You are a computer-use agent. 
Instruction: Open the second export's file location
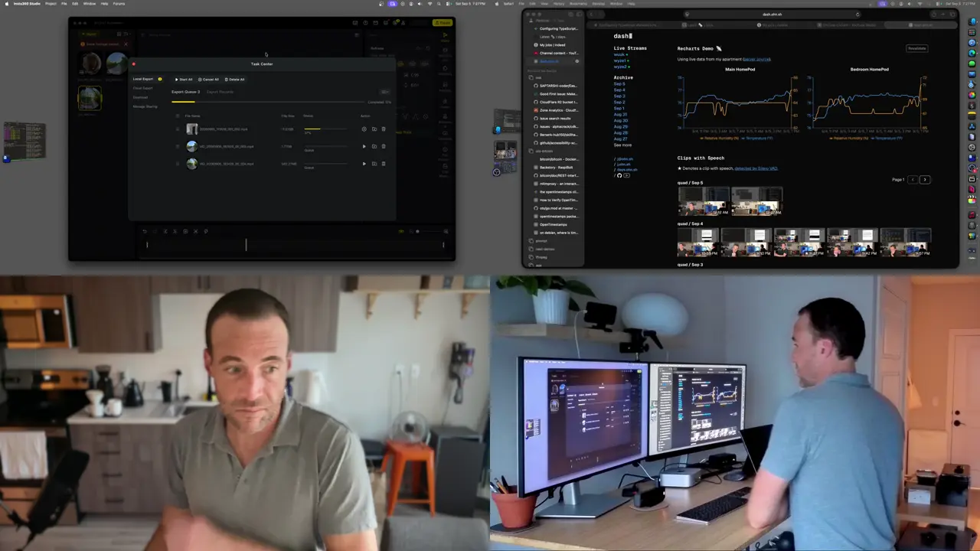[374, 146]
